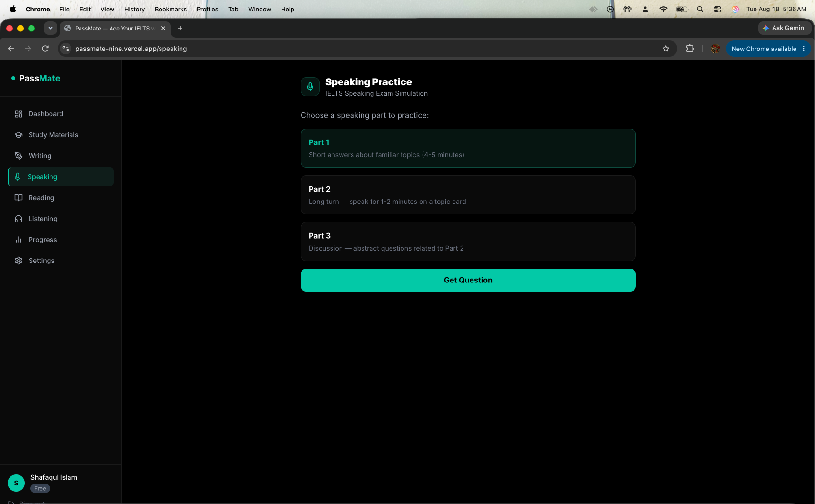Open the Reading book icon
Screen dimensions: 815x504
click(19, 198)
